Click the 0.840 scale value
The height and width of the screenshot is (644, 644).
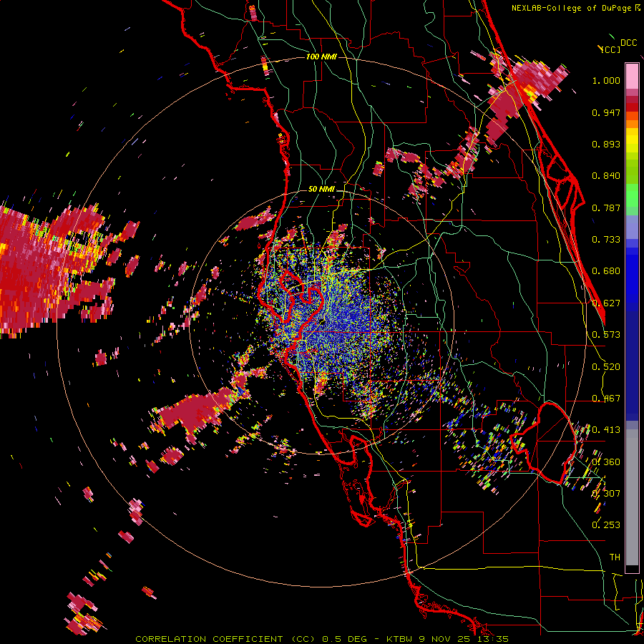[606, 176]
